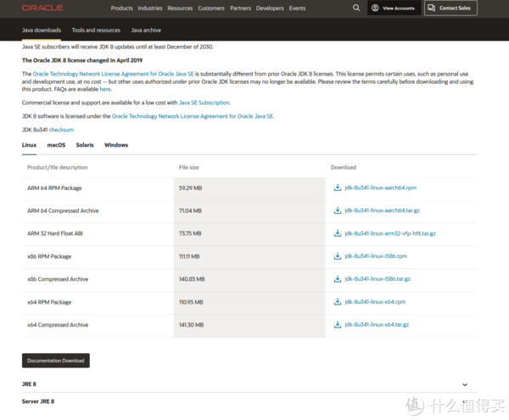
Task: Click the View Accounts user icon
Action: 375,8
